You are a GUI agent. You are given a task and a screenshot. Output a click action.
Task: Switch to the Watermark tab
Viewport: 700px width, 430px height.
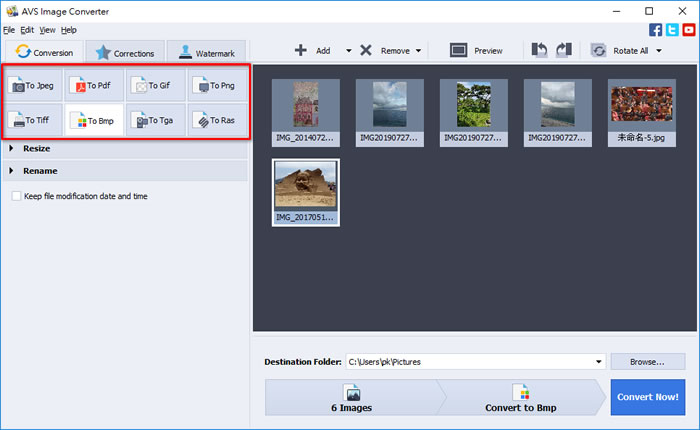pyautogui.click(x=206, y=52)
